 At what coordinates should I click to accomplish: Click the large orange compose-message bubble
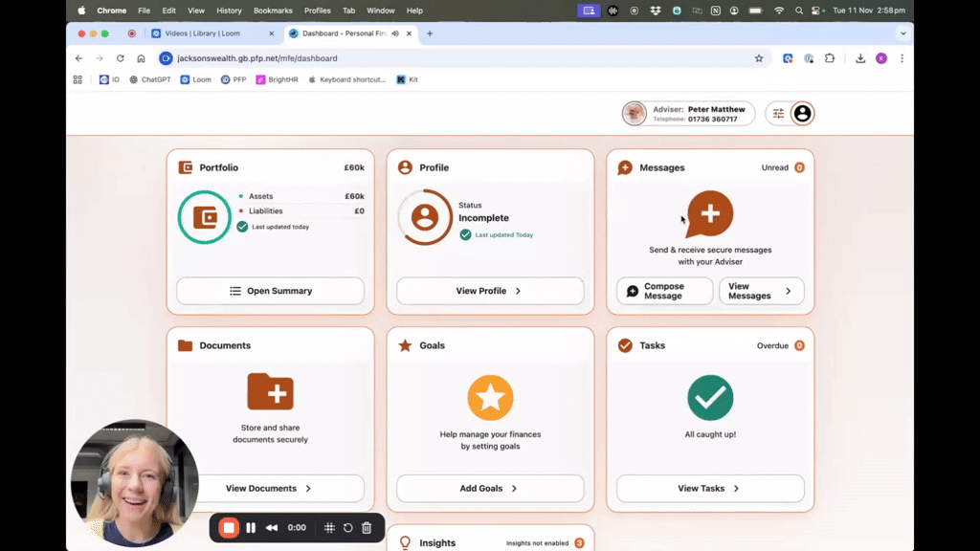[709, 213]
